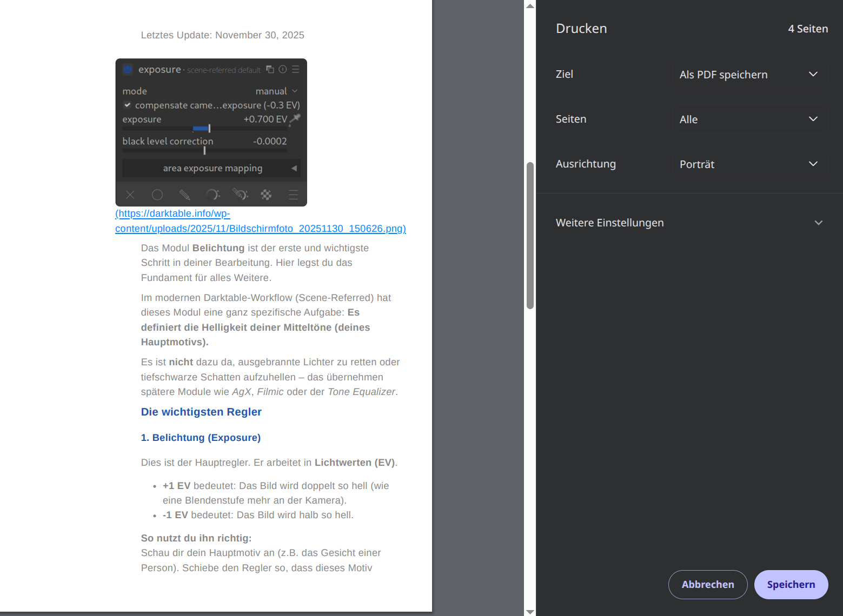The height and width of the screenshot is (616, 843).
Task: Click the preview scrollbar down arrow
Action: pyautogui.click(x=530, y=611)
